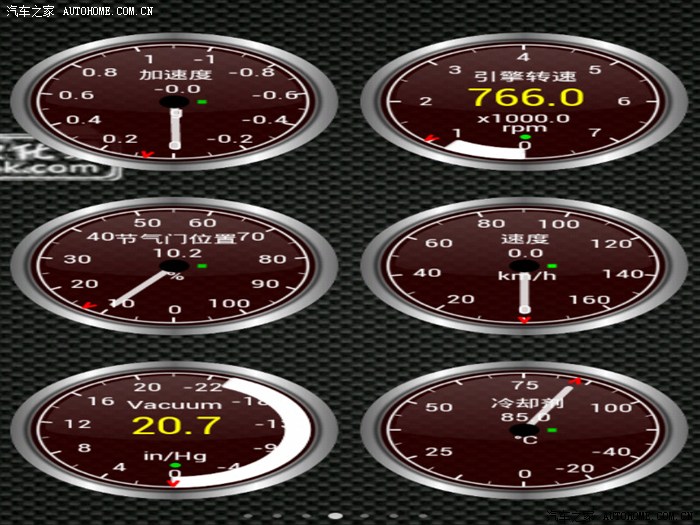This screenshot has width=700, height=525.
Task: Open the AUTOHOME.COM.CN watermark link
Action: [107, 11]
